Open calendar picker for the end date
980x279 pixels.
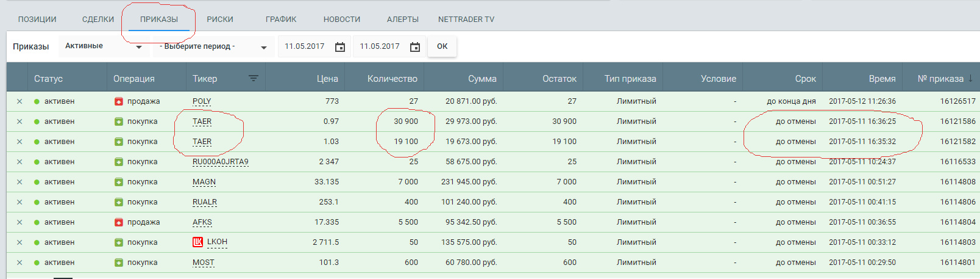click(x=415, y=47)
